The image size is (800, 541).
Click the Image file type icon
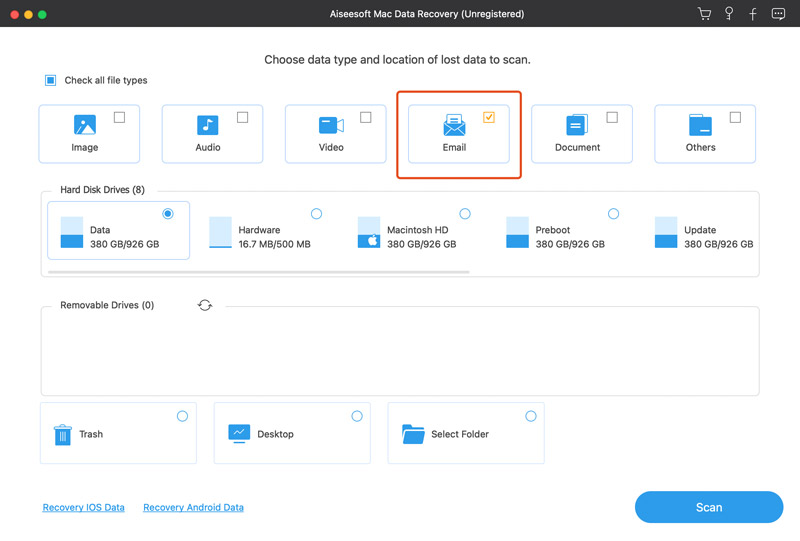point(85,125)
